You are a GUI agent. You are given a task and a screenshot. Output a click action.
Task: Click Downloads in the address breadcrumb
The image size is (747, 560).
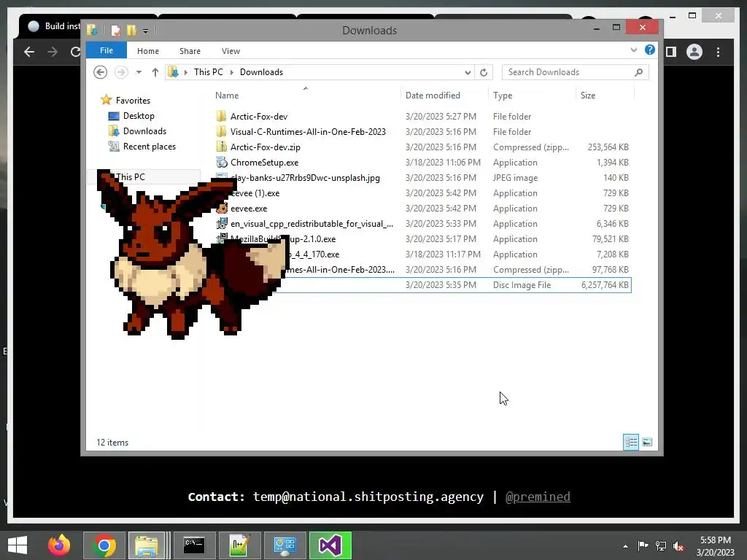pos(261,72)
